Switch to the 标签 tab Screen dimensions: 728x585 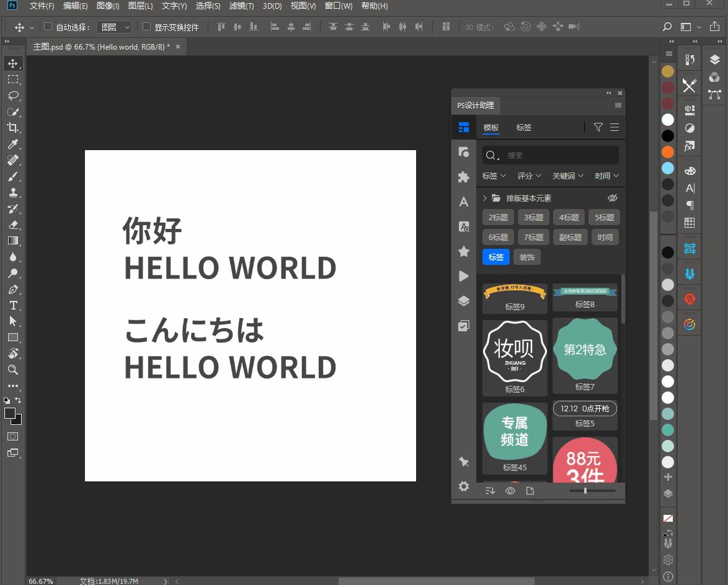click(523, 128)
